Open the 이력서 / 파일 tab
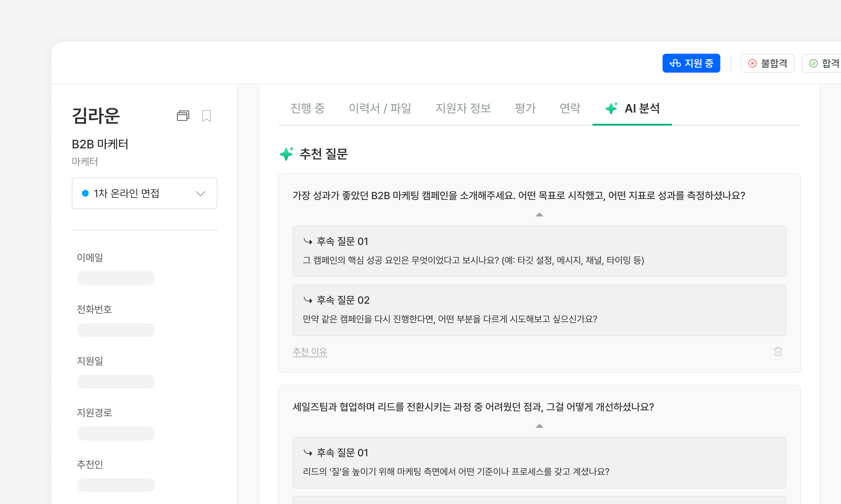 (x=380, y=108)
